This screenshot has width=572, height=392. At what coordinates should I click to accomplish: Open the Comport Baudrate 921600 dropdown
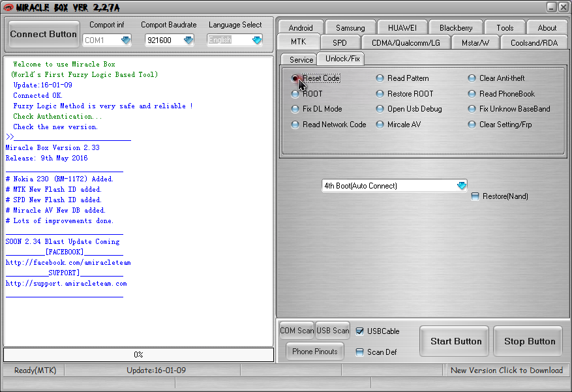(x=169, y=40)
